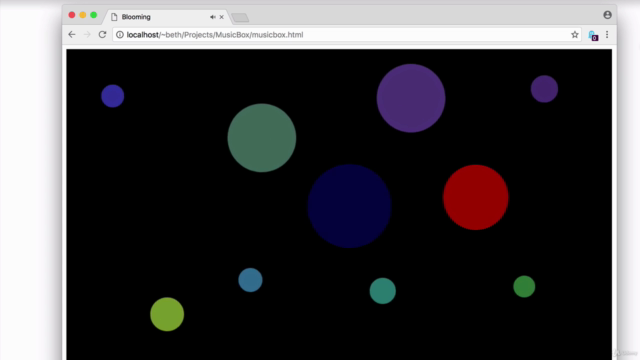Mute the Blooming tab audio icon
Screen dimensions: 640x360
[213, 17]
